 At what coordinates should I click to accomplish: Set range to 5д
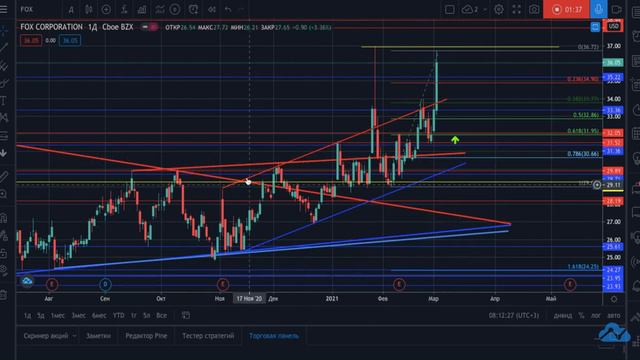pos(40,316)
